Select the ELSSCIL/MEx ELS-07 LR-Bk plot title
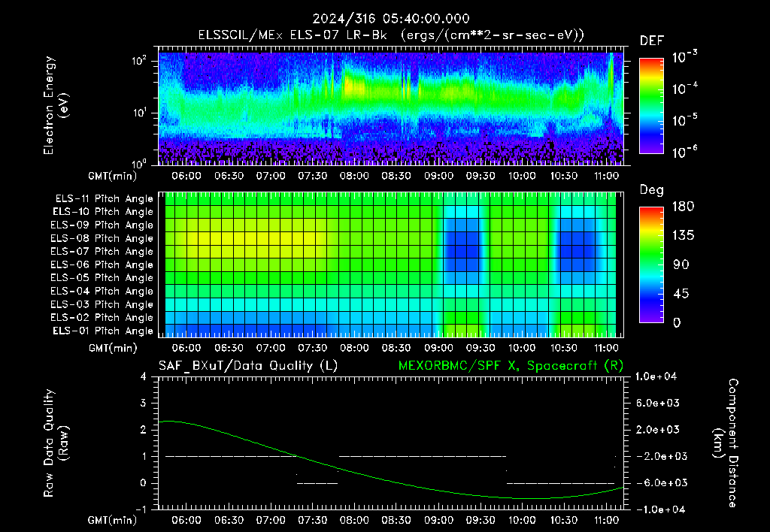 point(391,35)
